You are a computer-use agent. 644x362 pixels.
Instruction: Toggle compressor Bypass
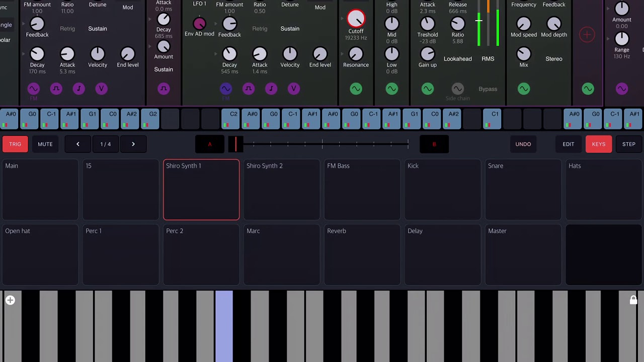click(488, 89)
